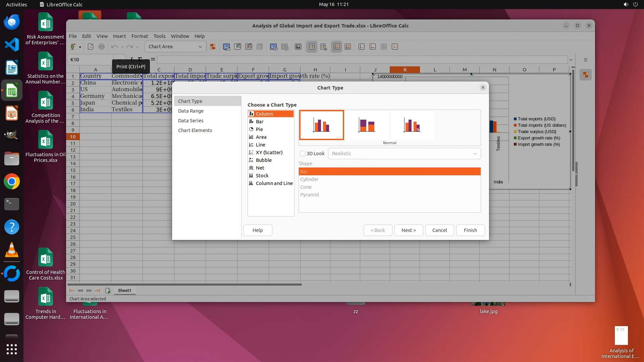Screen dimensions: 644x362
Task: Click the Total exports legend color swatch
Action: (515, 119)
